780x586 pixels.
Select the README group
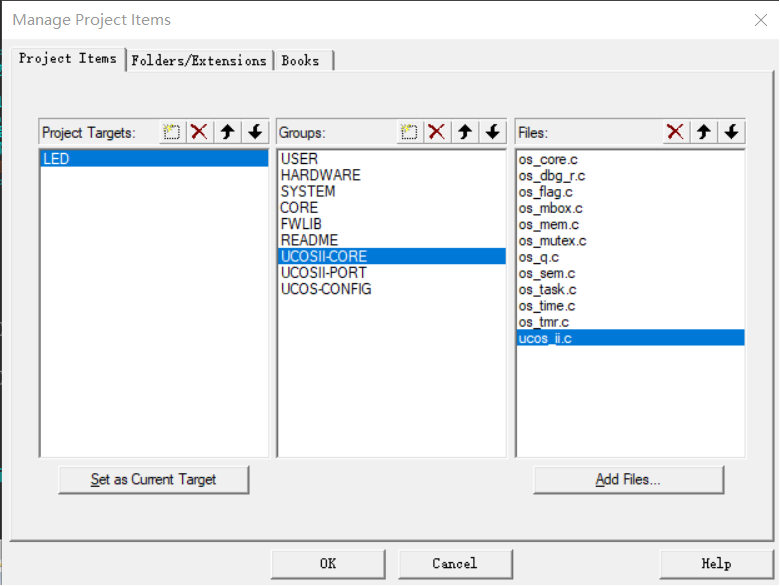[391, 240]
